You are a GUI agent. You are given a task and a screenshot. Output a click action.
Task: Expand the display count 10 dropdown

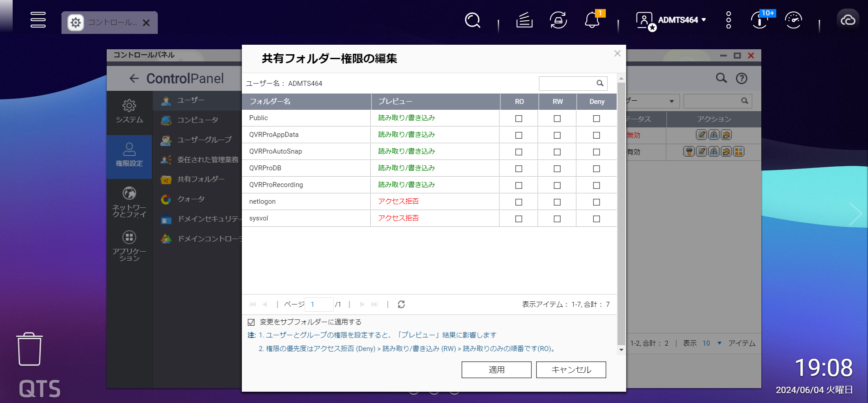712,343
